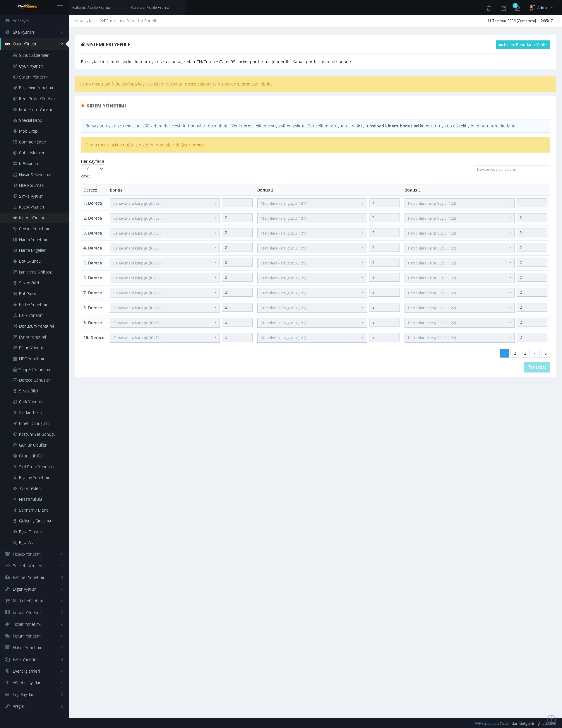Click the Anasayfa breadcrumb link

[x=84, y=21]
